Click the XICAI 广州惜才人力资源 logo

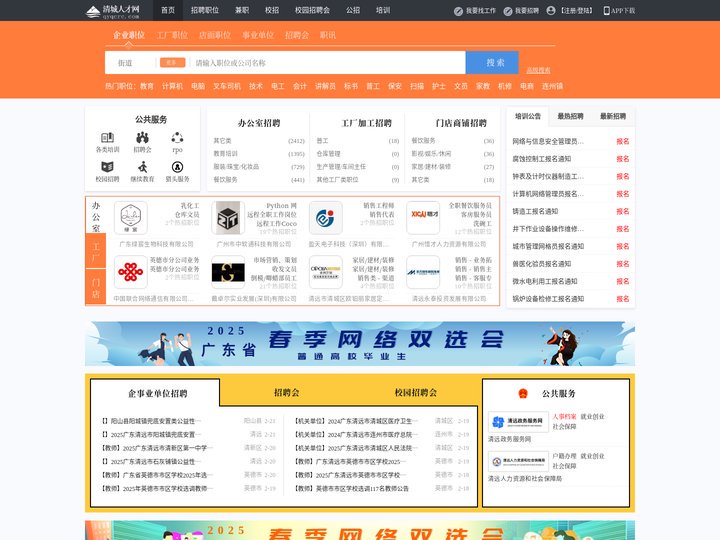pyautogui.click(x=423, y=218)
